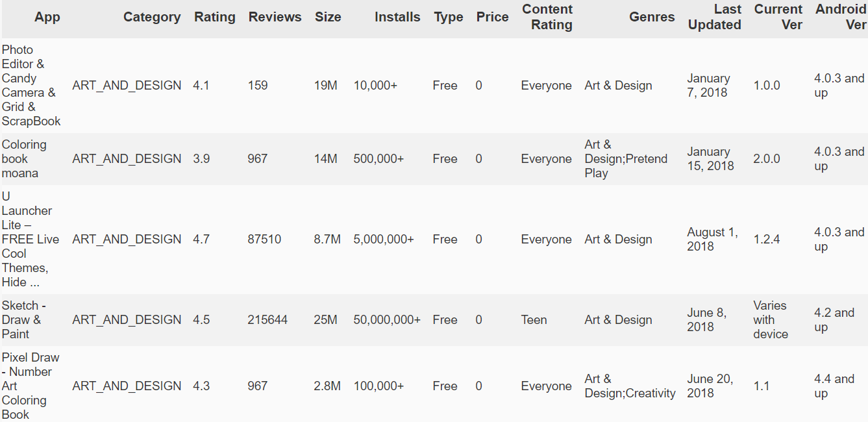Select Everyone in the U Launcher Lite row
The height and width of the screenshot is (422, 868).
(547, 240)
